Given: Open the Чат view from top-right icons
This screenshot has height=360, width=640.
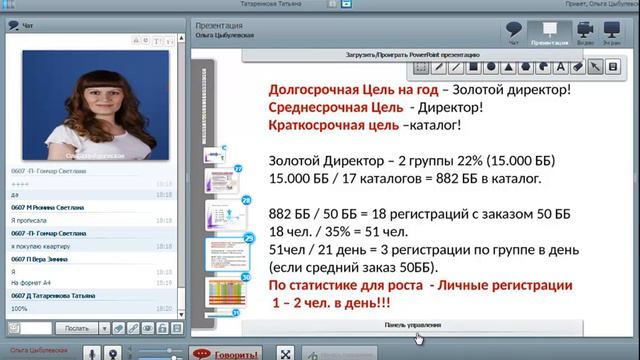Looking at the screenshot, I should click(x=513, y=33).
